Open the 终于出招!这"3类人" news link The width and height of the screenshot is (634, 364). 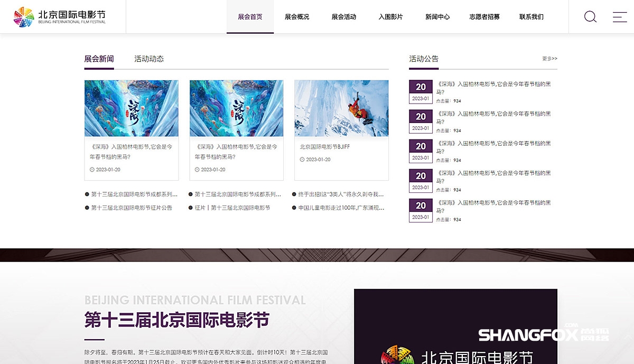coord(341,194)
